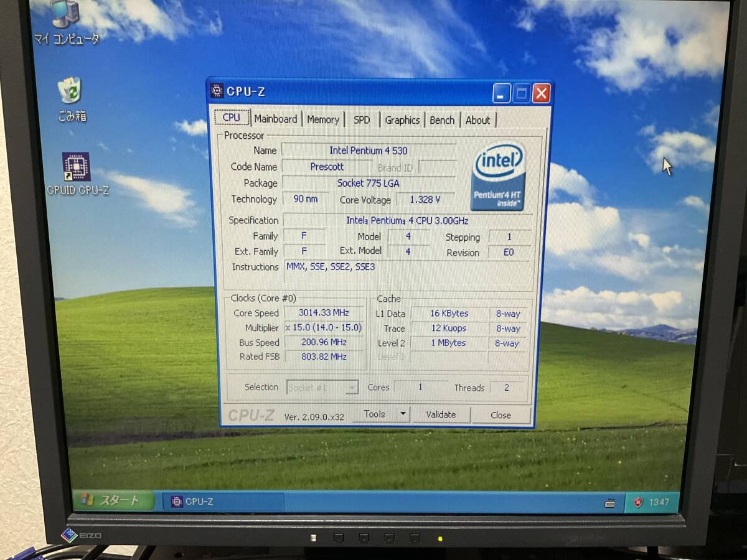Screen dimensions: 747x560
Task: Click the Level 2 value 1 MBytes
Action: [449, 343]
